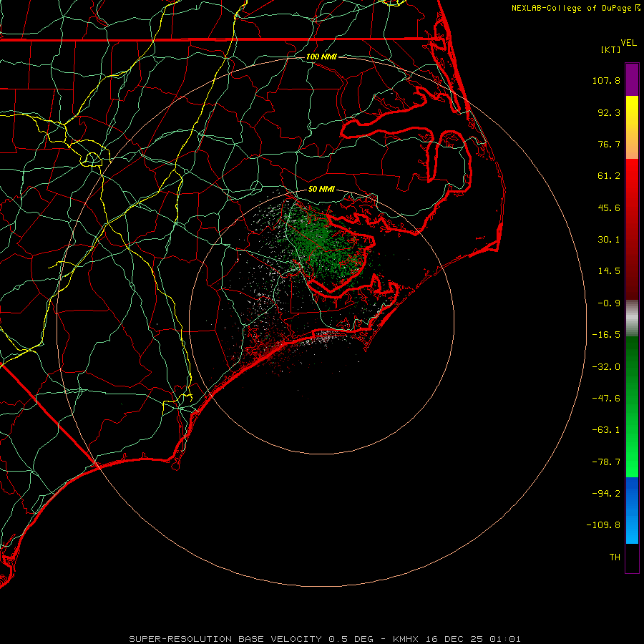Click the purple segment of velocity color bar

pos(632,79)
